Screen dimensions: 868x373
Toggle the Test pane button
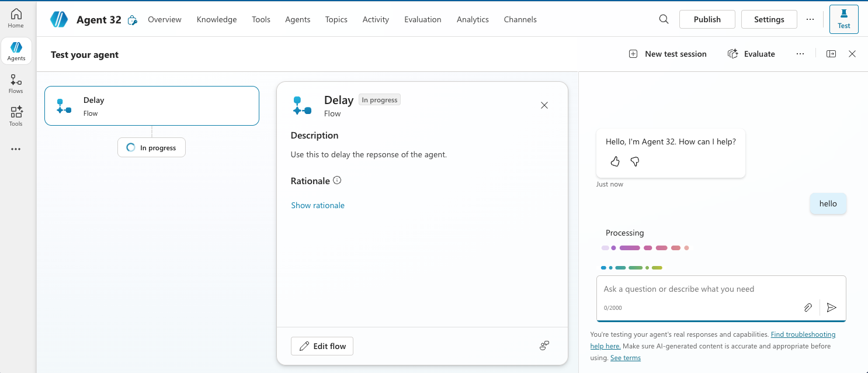point(843,19)
